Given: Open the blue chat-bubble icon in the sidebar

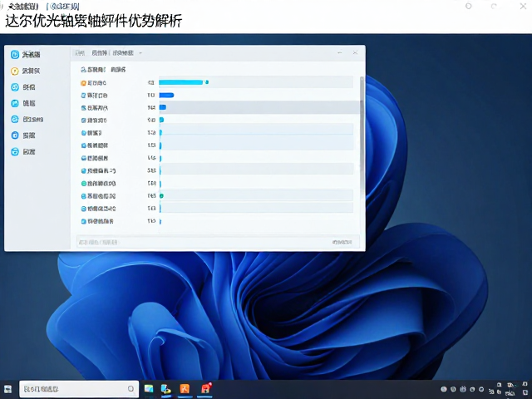Looking at the screenshot, I should pos(15,120).
